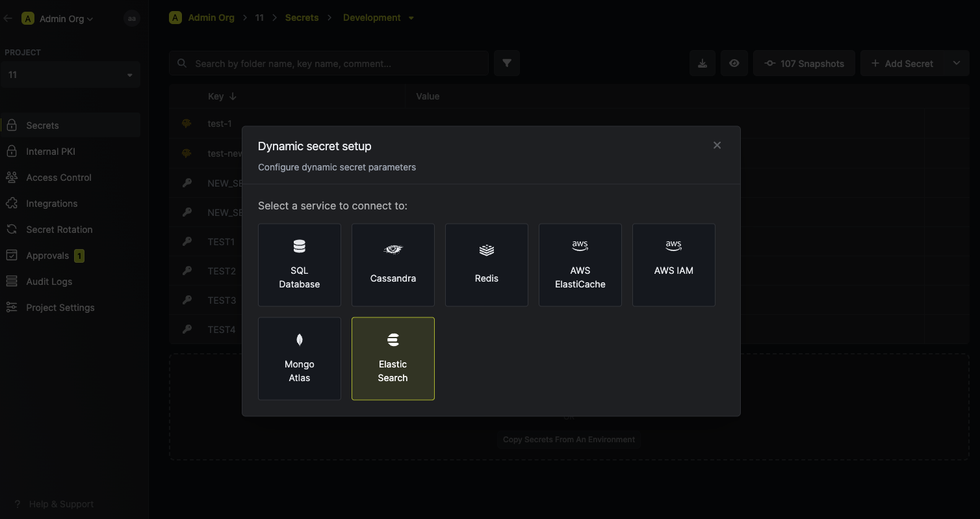
Task: Choose the Elastic Search service card
Action: click(393, 358)
